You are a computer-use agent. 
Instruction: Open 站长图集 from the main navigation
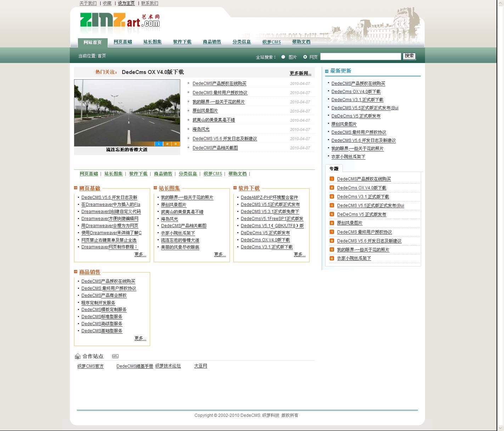tap(153, 42)
